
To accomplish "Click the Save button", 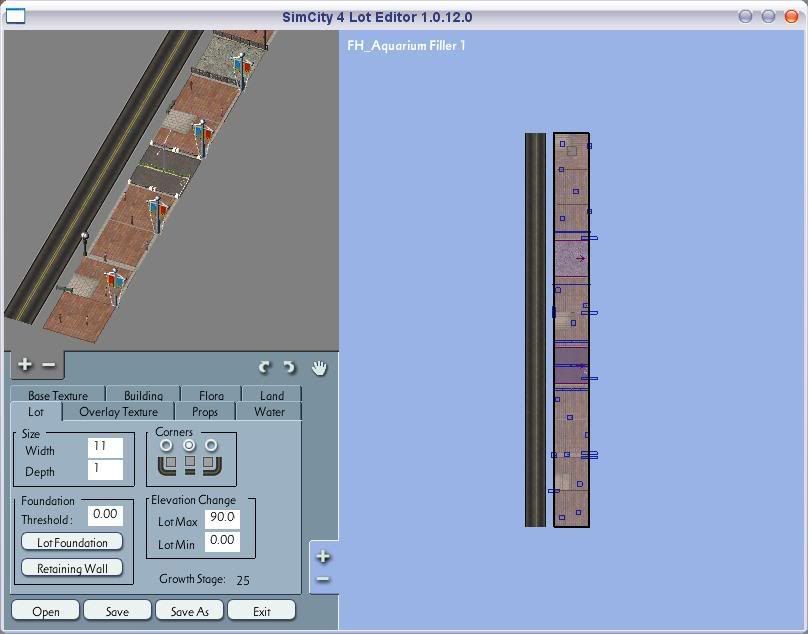I will pyautogui.click(x=117, y=611).
